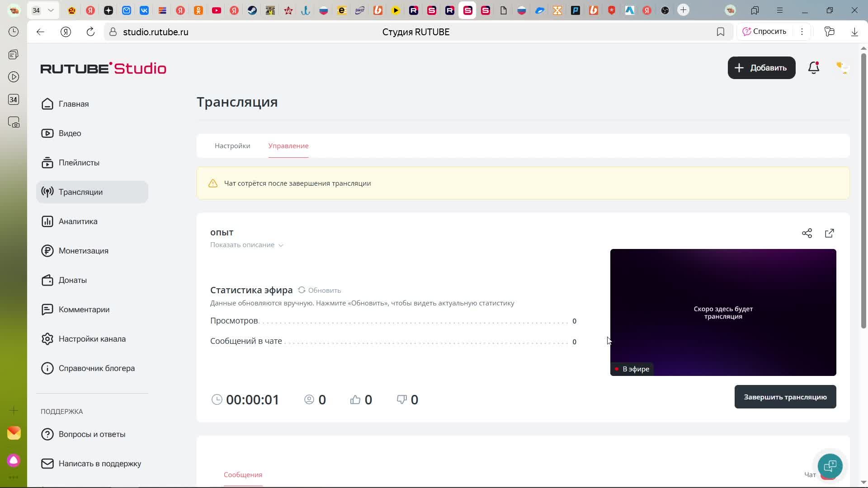
Task: Open Донаты in sidebar
Action: [72, 280]
